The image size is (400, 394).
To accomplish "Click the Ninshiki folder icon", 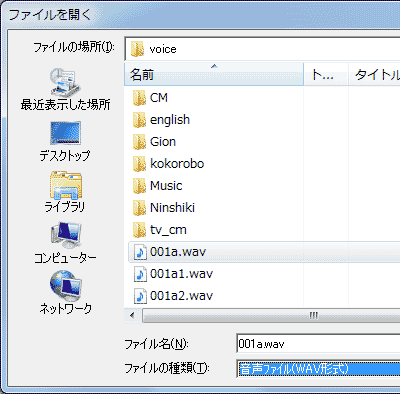I will (139, 208).
